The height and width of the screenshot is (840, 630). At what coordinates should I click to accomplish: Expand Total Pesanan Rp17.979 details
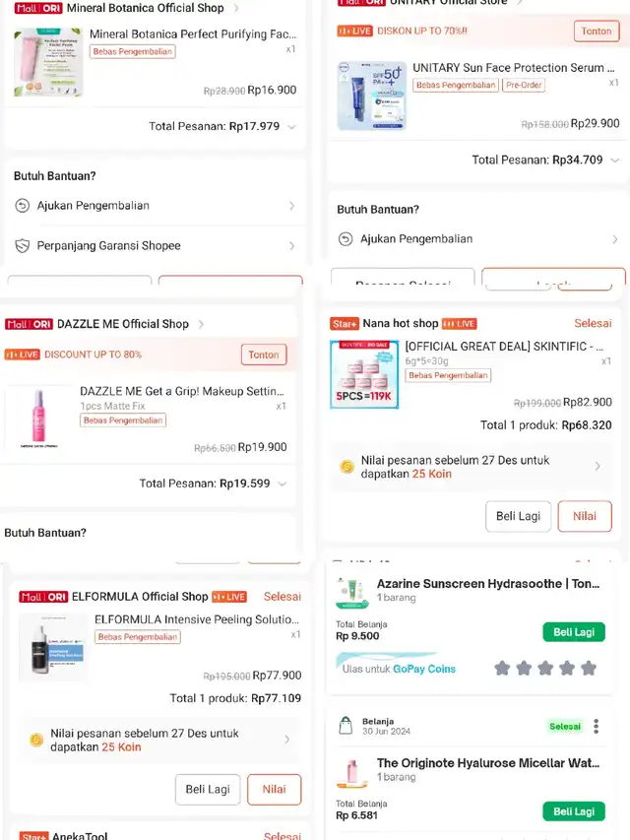(x=292, y=127)
